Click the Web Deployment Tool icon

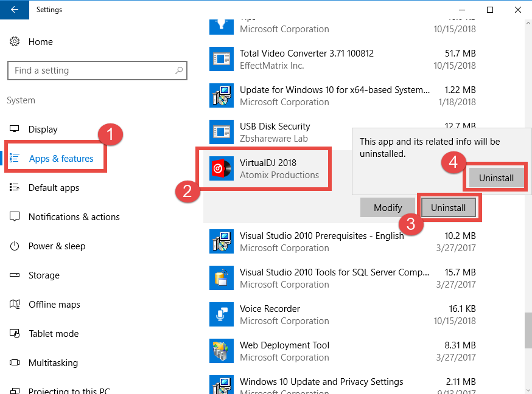coord(222,351)
